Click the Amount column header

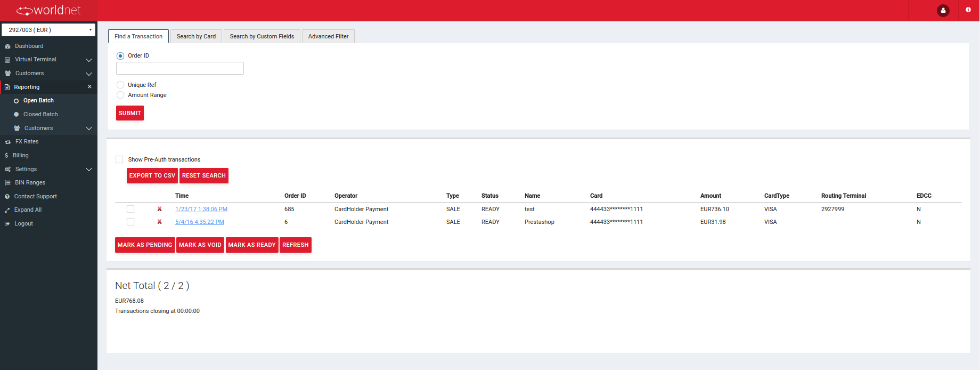[710, 196]
